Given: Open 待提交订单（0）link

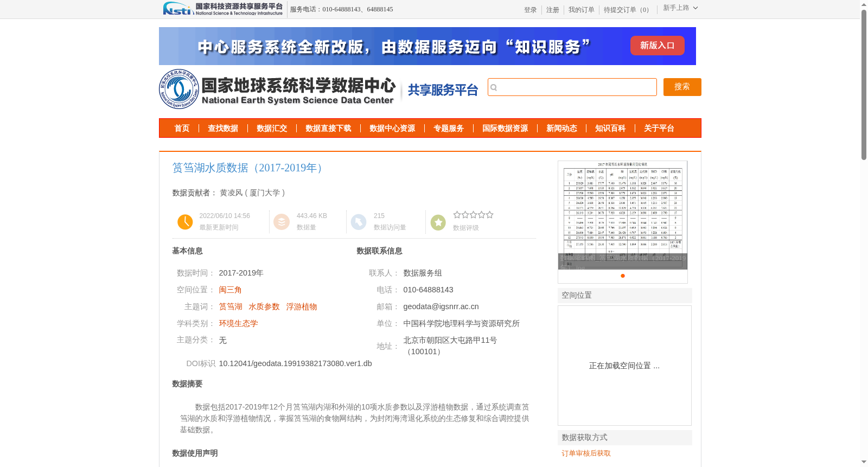Looking at the screenshot, I should pyautogui.click(x=628, y=10).
